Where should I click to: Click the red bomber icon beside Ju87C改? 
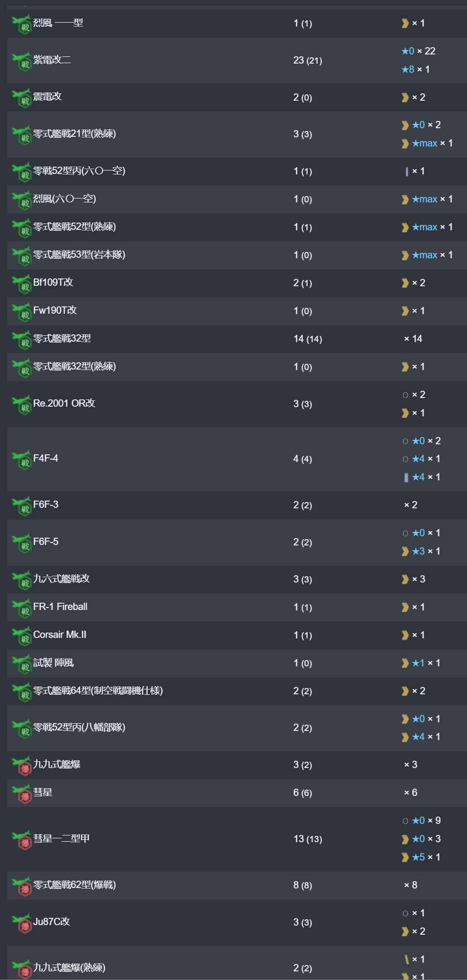(22, 923)
